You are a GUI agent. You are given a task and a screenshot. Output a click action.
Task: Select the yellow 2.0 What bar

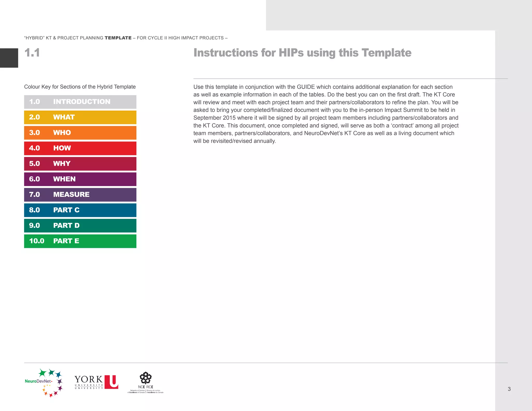coord(80,117)
